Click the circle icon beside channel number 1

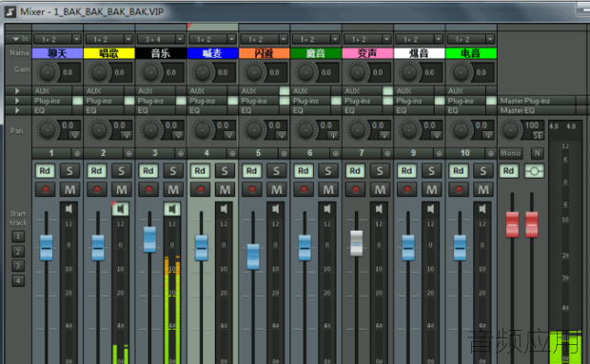pyautogui.click(x=77, y=153)
